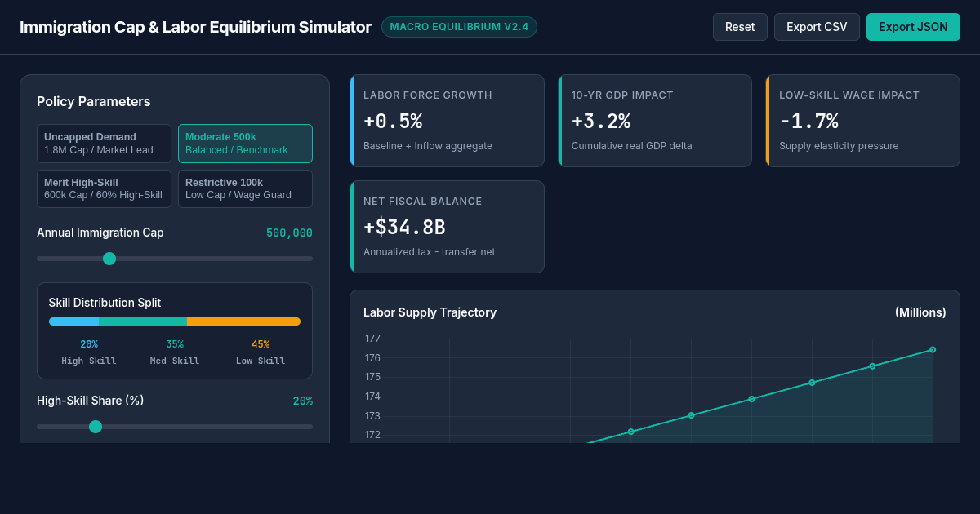
Task: Click the Reset button
Action: [740, 27]
